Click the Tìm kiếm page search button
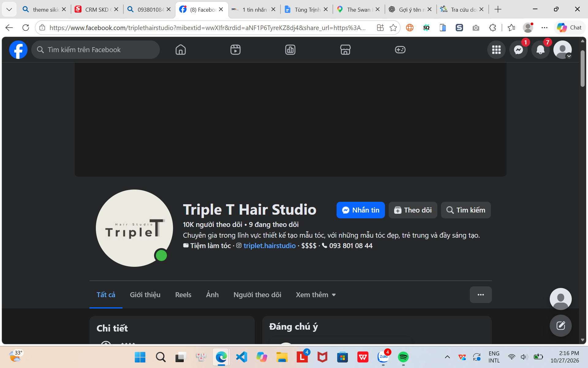 coord(466,210)
